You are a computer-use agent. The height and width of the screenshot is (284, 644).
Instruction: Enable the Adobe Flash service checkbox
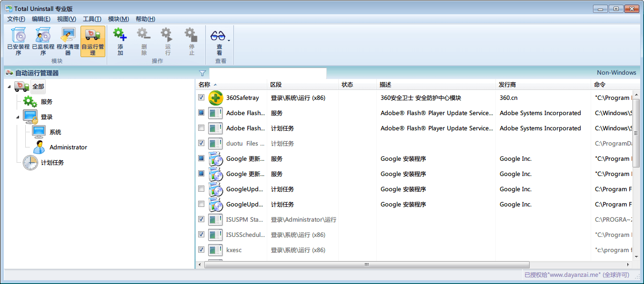point(201,112)
